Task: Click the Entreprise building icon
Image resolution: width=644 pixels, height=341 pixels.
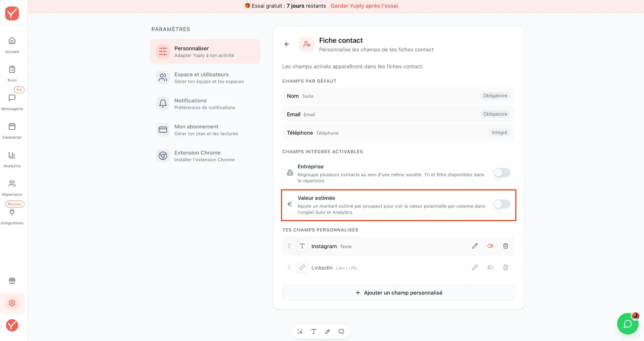Action: coord(290,173)
